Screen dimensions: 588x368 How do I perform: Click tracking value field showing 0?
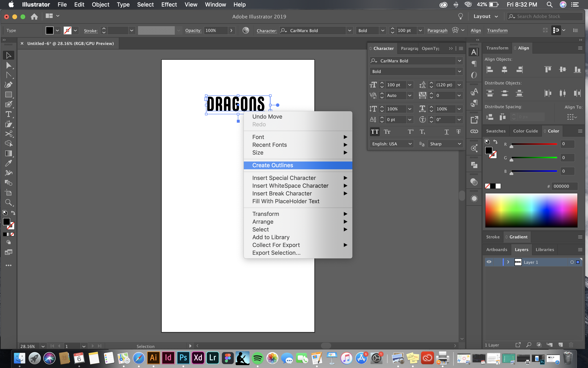[x=445, y=95]
